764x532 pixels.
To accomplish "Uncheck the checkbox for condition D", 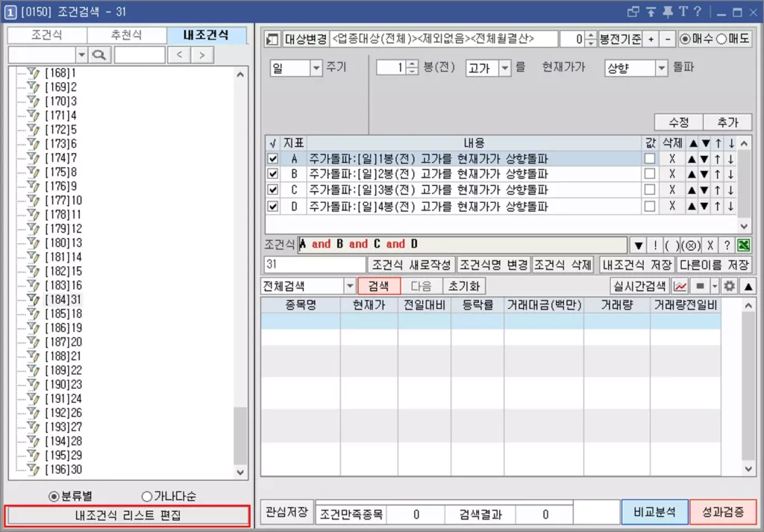I will pyautogui.click(x=273, y=206).
